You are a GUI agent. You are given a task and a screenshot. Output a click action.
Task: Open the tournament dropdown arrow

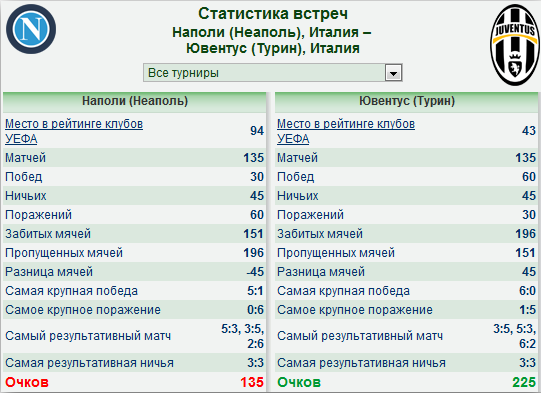pos(393,73)
